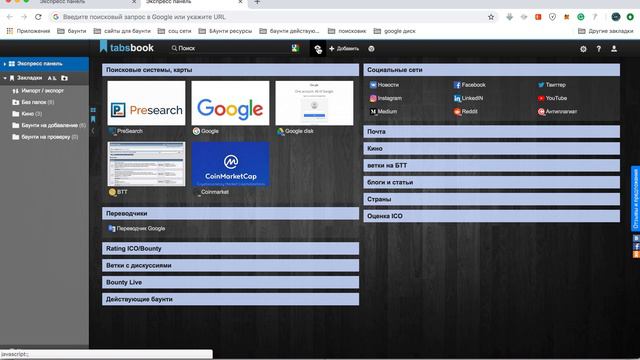Expand the Bounty Live section

(x=231, y=282)
